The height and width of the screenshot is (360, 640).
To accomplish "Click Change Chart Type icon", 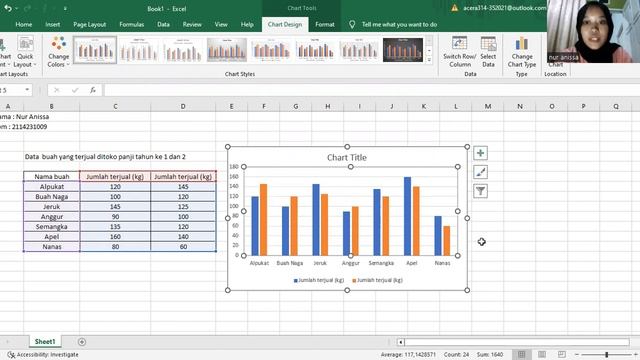I will coord(522,52).
